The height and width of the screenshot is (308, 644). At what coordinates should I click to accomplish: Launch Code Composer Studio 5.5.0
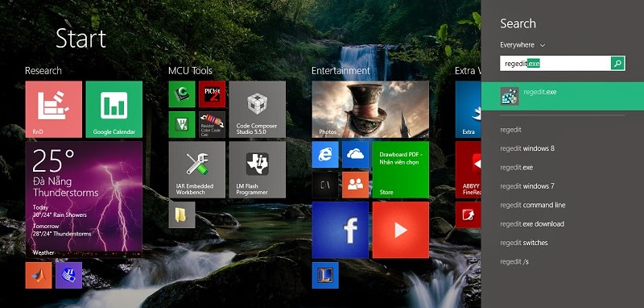[258, 110]
